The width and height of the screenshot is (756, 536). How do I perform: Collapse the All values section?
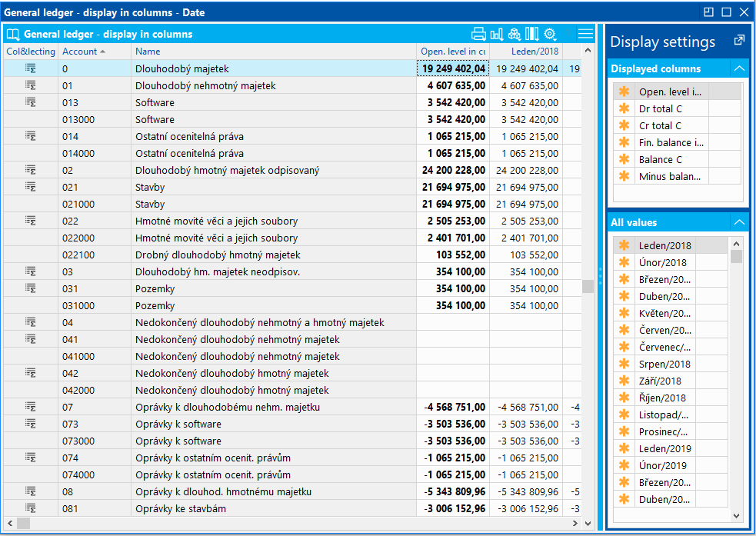coord(738,222)
